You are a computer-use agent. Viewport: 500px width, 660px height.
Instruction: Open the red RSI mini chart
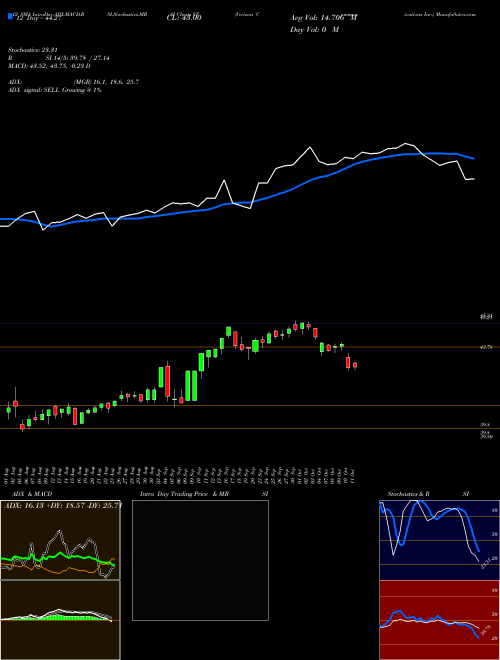pyautogui.click(x=439, y=620)
